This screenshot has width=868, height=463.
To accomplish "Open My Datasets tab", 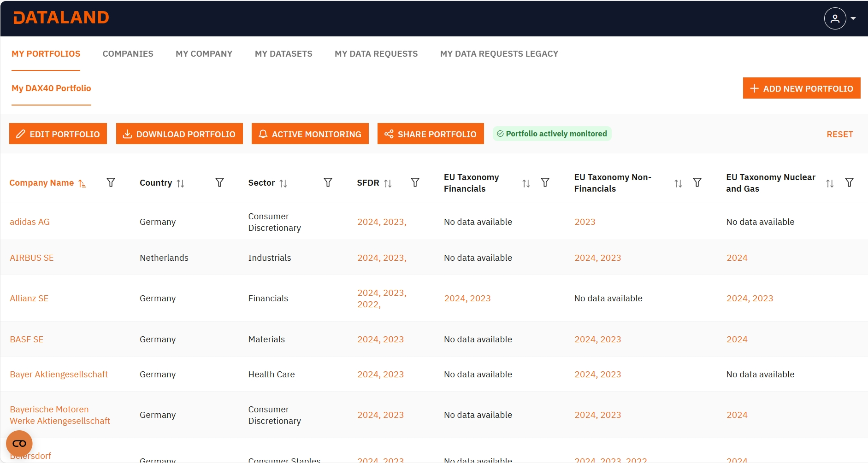I will [283, 54].
